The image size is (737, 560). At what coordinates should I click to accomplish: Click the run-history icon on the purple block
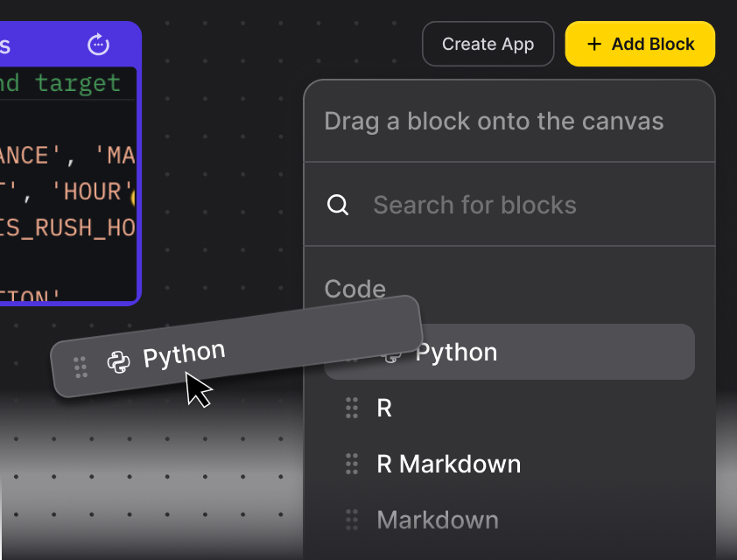tap(98, 44)
